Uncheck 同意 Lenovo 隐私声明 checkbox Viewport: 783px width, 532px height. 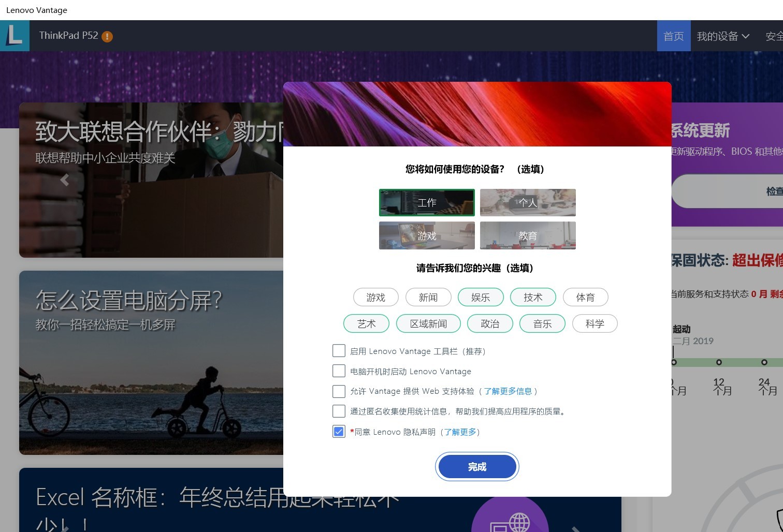coord(339,432)
